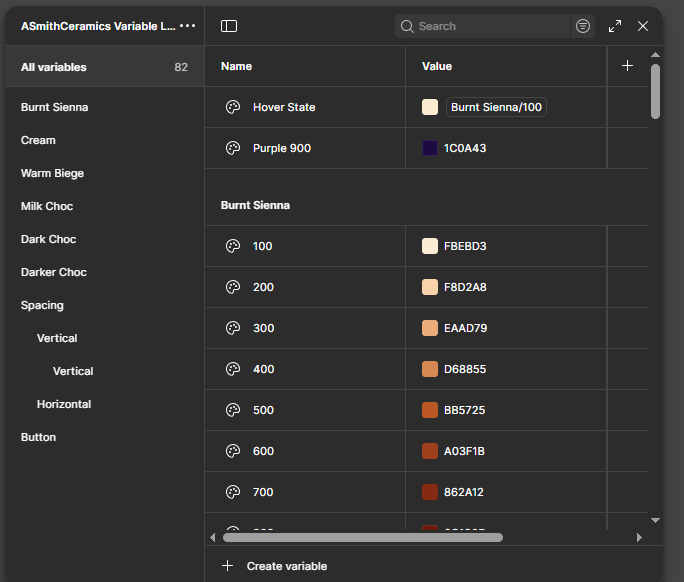This screenshot has width=684, height=582.
Task: Open the Cream group
Action: point(38,140)
